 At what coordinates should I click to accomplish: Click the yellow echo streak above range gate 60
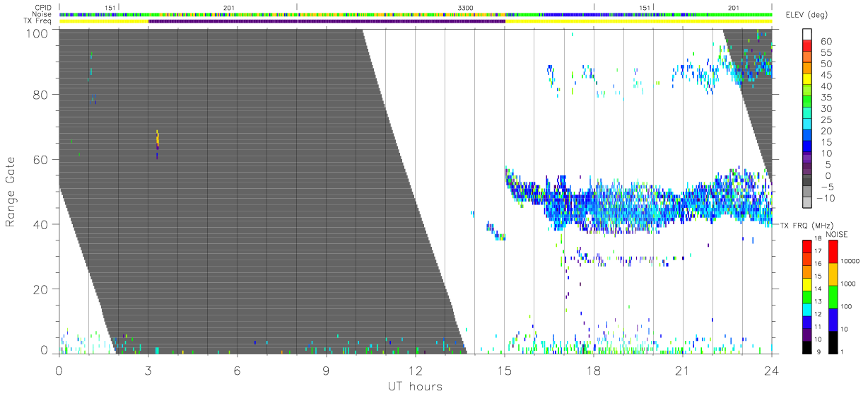click(x=158, y=137)
